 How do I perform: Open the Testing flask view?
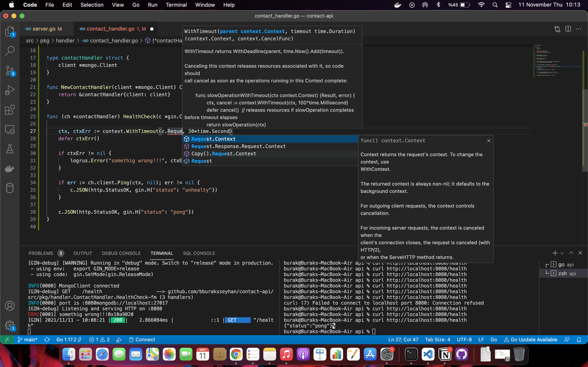pos(10,149)
